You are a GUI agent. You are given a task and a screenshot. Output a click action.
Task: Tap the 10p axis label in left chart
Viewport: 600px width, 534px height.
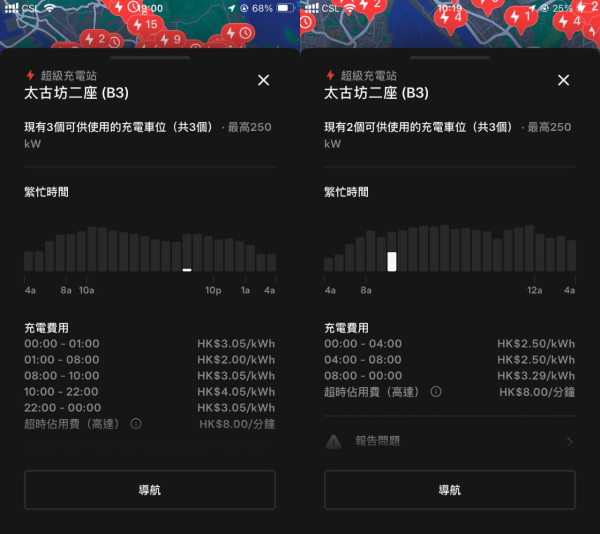pos(213,290)
